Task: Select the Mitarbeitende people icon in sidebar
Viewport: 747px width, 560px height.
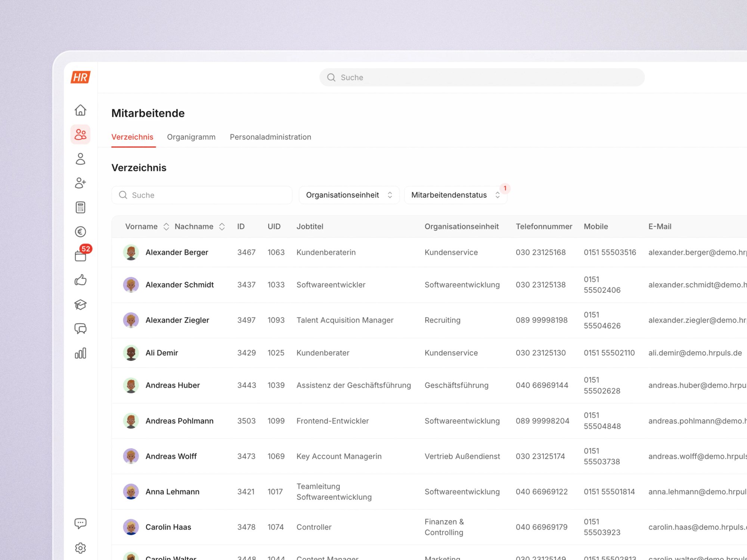Action: click(80, 134)
